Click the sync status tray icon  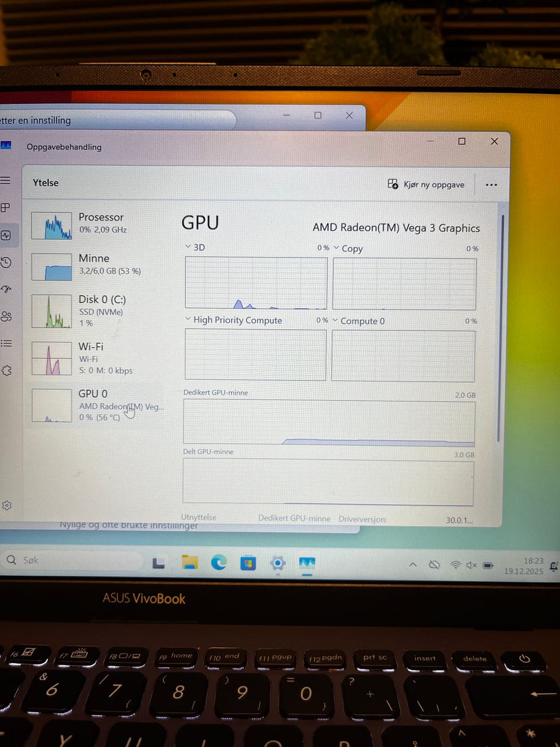434,564
